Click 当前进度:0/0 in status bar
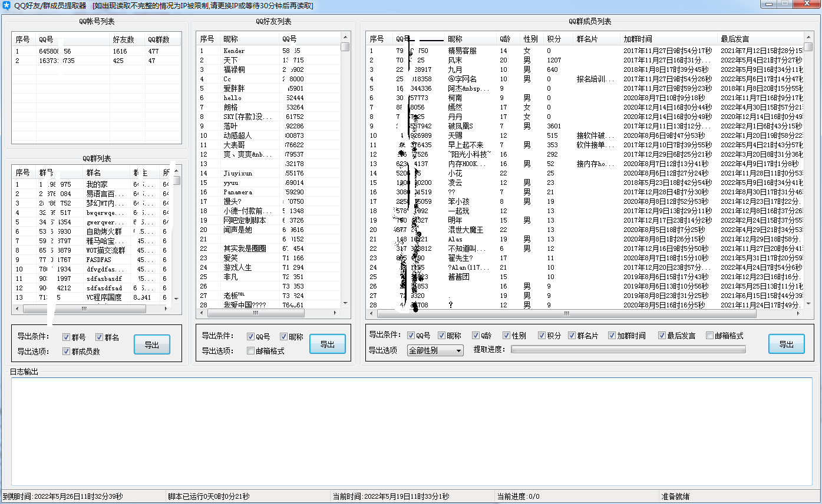Image resolution: width=822 pixels, height=504 pixels. pos(519,496)
